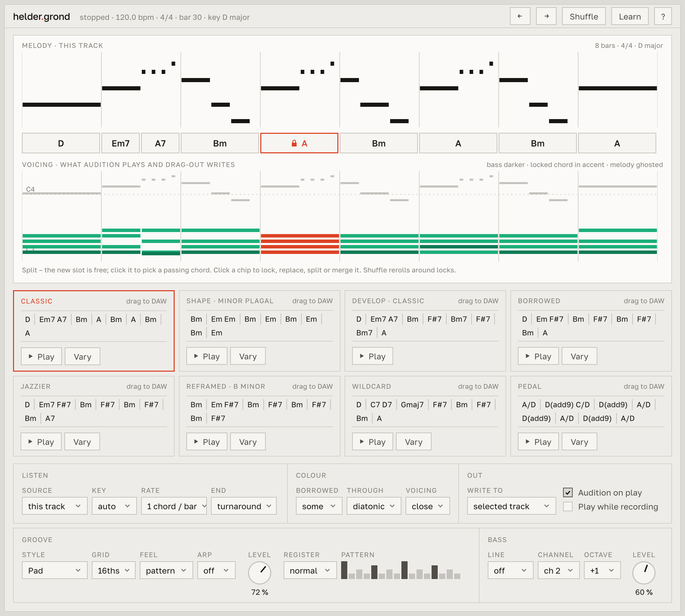This screenshot has height=616, width=685.
Task: Play the Jazzier progression
Action: [41, 442]
